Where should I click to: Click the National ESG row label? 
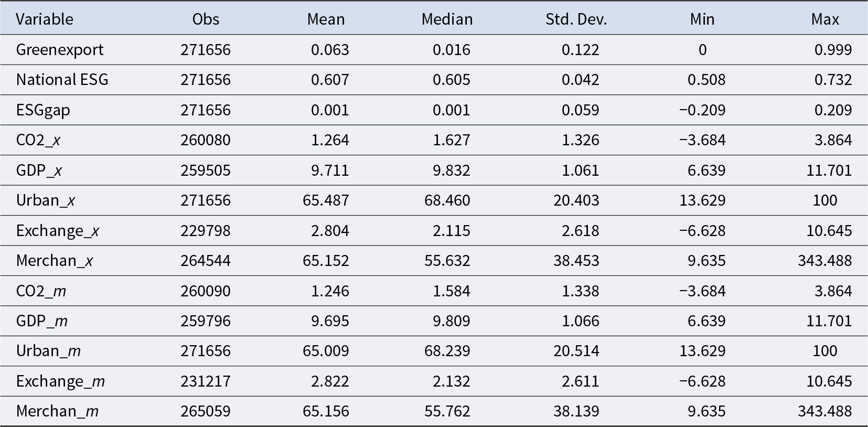click(x=62, y=80)
